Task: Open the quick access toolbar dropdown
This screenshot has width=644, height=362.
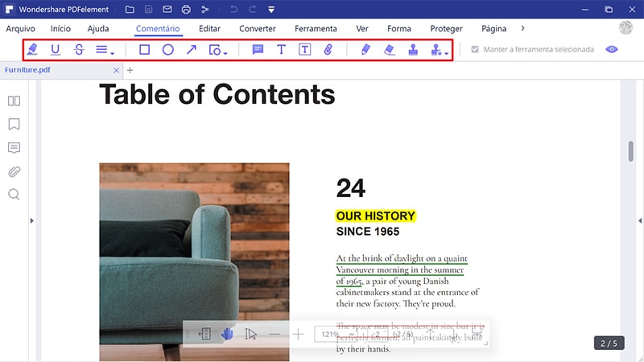Action: 271,10
